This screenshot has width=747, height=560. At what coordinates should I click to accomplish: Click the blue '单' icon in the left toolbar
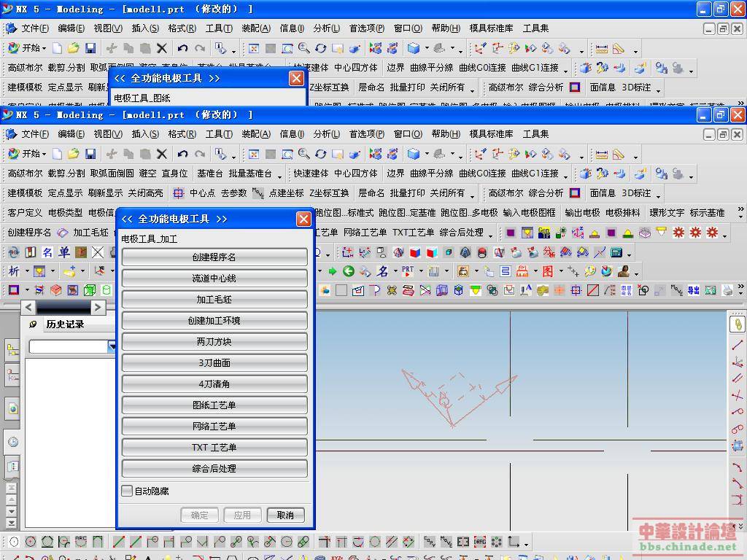pos(64,252)
